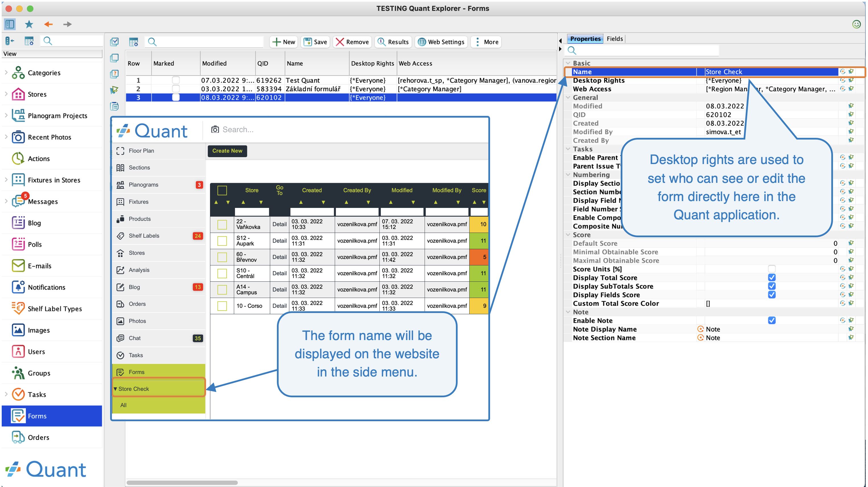Collapse the Basic properties section

(568, 63)
